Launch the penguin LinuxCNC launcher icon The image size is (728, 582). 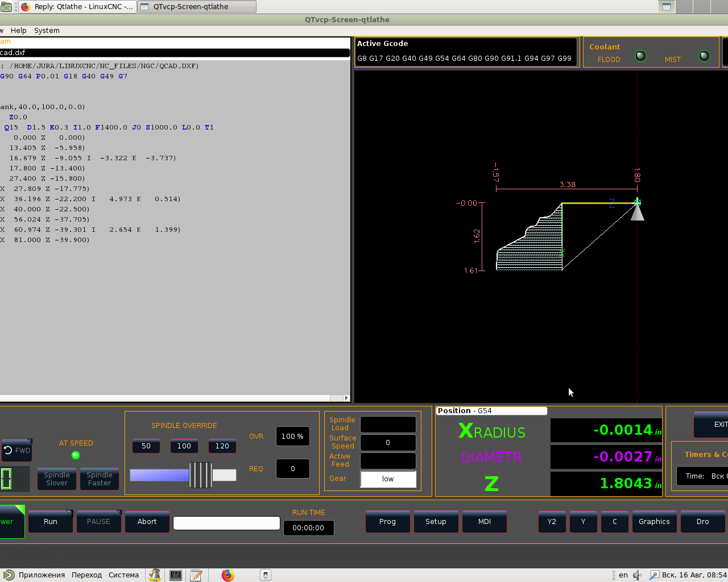point(155,575)
